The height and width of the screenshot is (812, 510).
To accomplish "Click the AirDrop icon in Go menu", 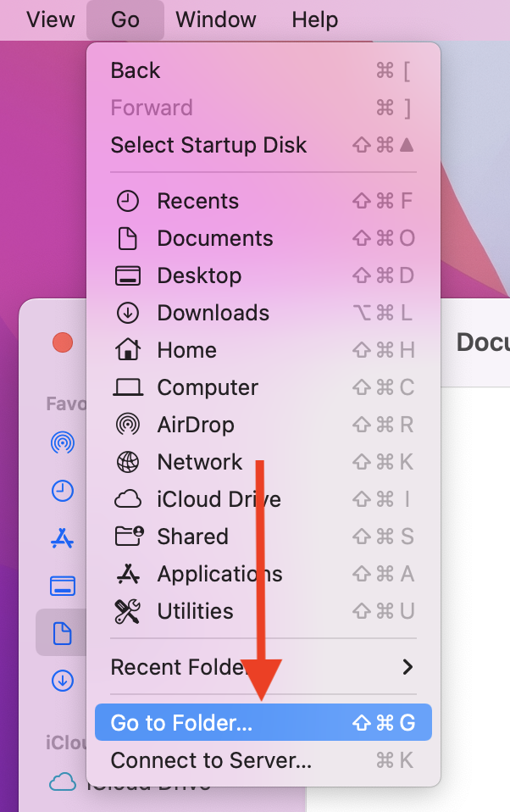I will 127,425.
